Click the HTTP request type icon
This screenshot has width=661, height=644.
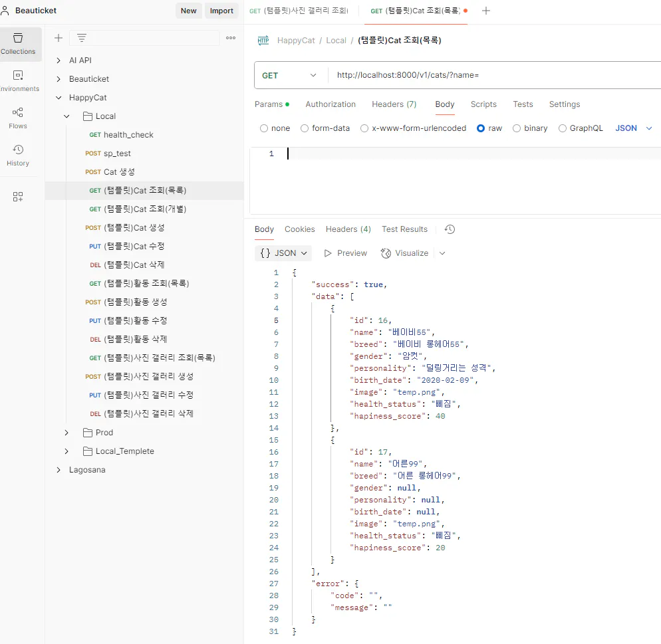pos(263,41)
